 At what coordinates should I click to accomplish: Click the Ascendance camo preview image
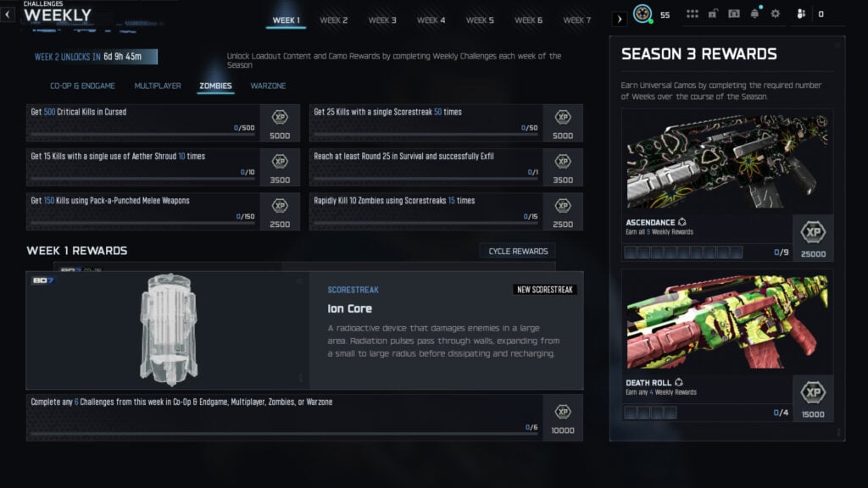tap(726, 161)
